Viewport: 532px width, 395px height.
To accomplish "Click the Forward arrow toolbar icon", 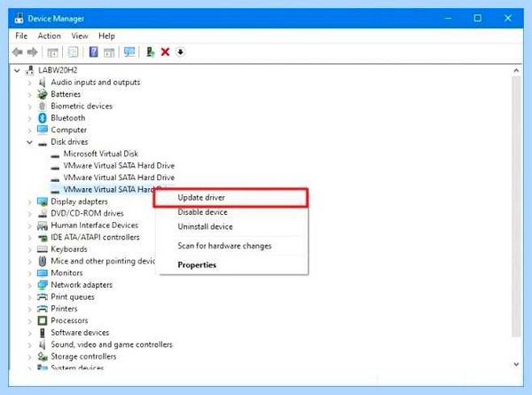I will tap(32, 52).
